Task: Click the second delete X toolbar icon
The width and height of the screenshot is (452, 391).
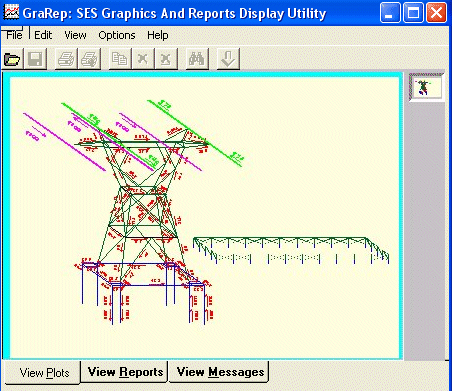Action: pyautogui.click(x=166, y=59)
